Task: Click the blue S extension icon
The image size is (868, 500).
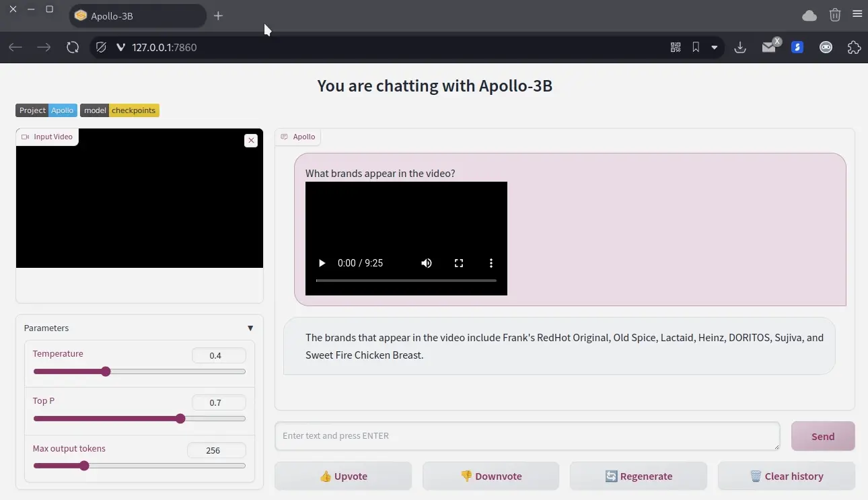Action: pyautogui.click(x=797, y=47)
